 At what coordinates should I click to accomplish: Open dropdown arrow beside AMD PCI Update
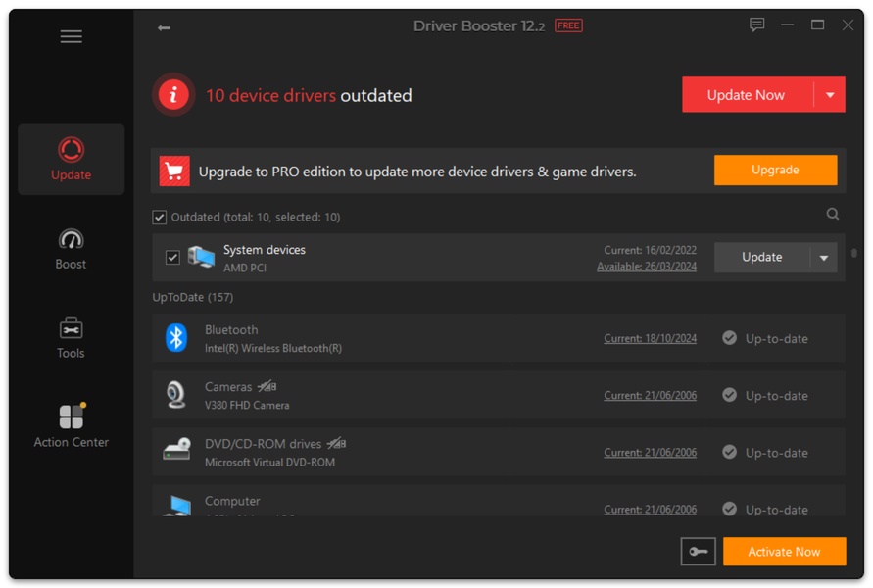824,258
